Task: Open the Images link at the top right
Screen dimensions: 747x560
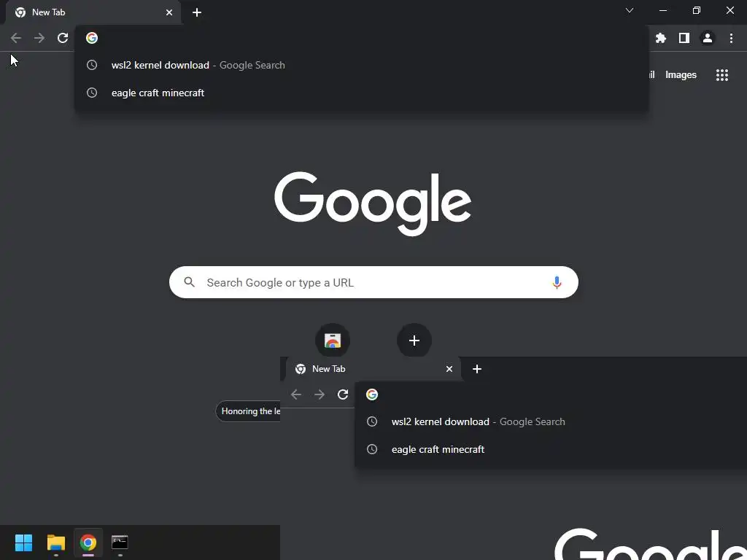Action: pyautogui.click(x=681, y=75)
